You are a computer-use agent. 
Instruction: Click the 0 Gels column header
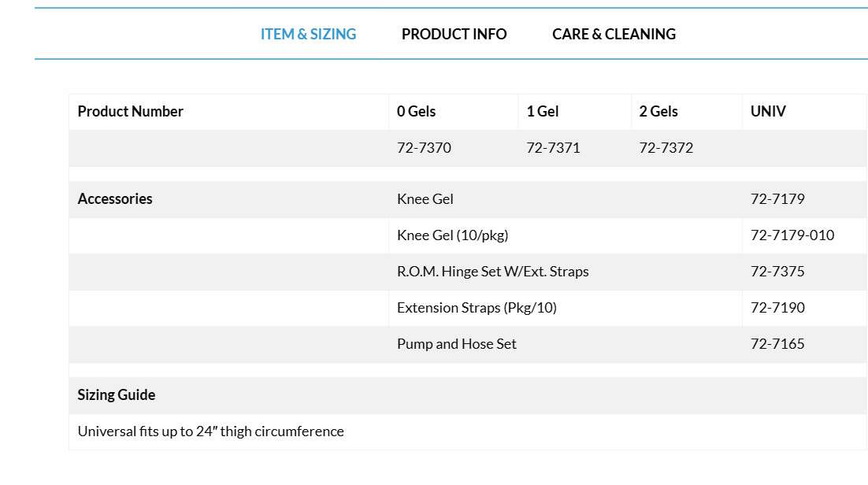pyautogui.click(x=416, y=112)
